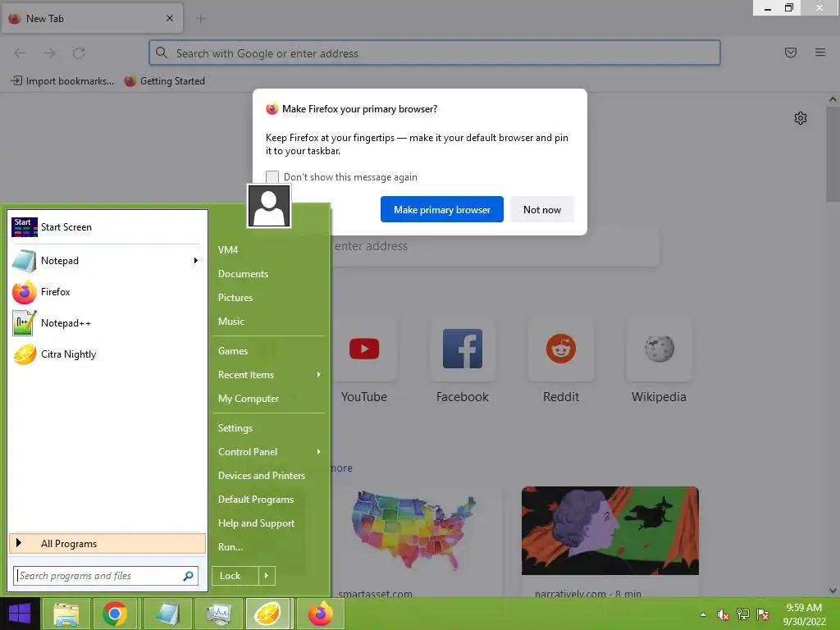Check Don't show this message again
Image resolution: width=840 pixels, height=630 pixels.
(272, 177)
